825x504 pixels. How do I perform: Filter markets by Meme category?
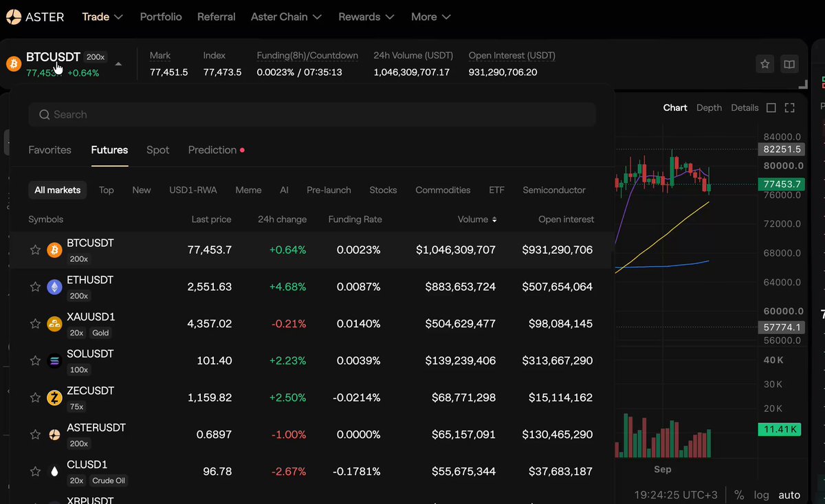point(248,190)
